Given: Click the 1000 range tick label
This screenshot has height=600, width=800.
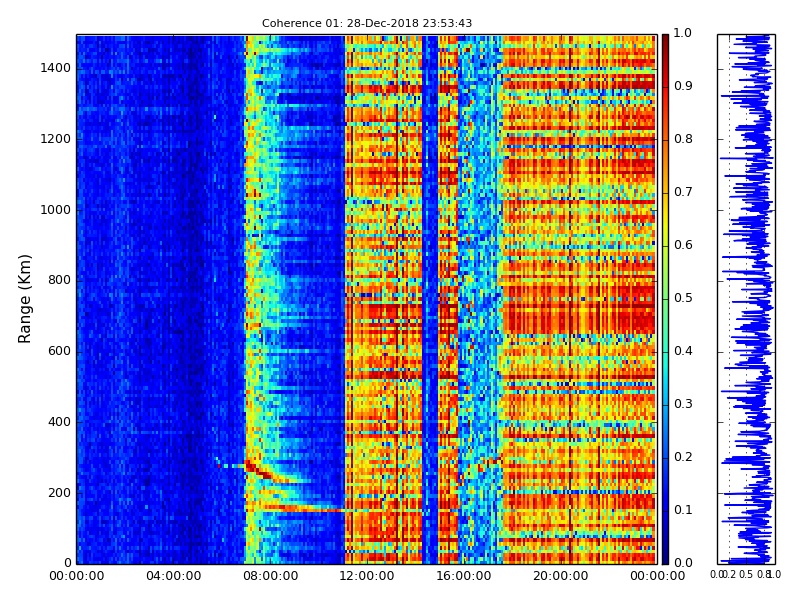Looking at the screenshot, I should click(x=56, y=210).
